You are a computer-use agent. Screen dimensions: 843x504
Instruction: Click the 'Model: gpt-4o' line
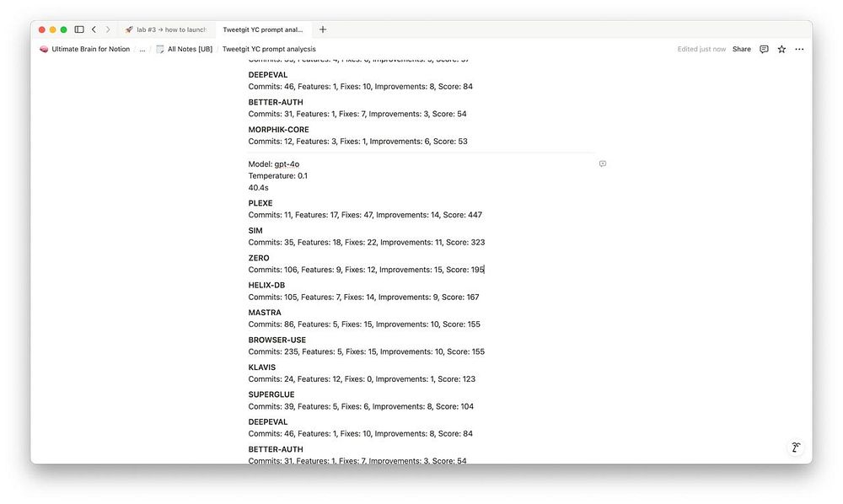[274, 164]
